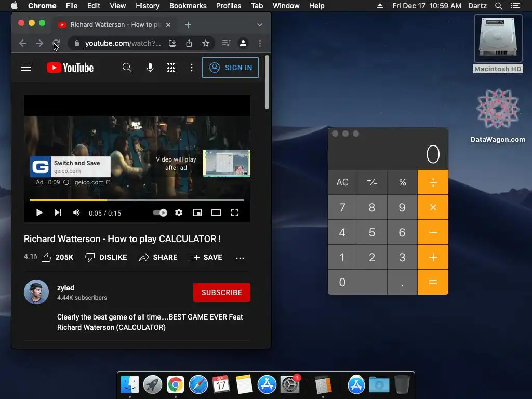Image resolution: width=532 pixels, height=399 pixels.
Task: Open Notification Center list icon
Action: pos(515,6)
